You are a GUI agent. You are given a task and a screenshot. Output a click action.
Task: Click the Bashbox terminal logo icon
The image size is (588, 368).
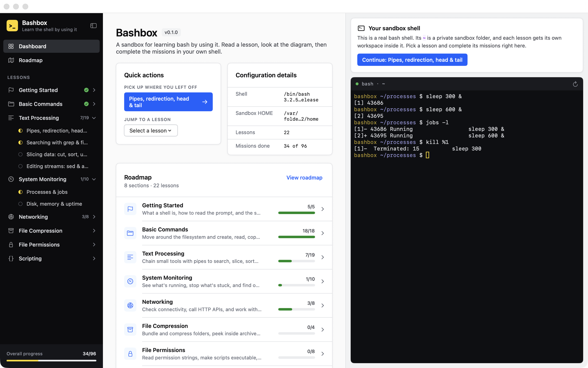click(12, 26)
